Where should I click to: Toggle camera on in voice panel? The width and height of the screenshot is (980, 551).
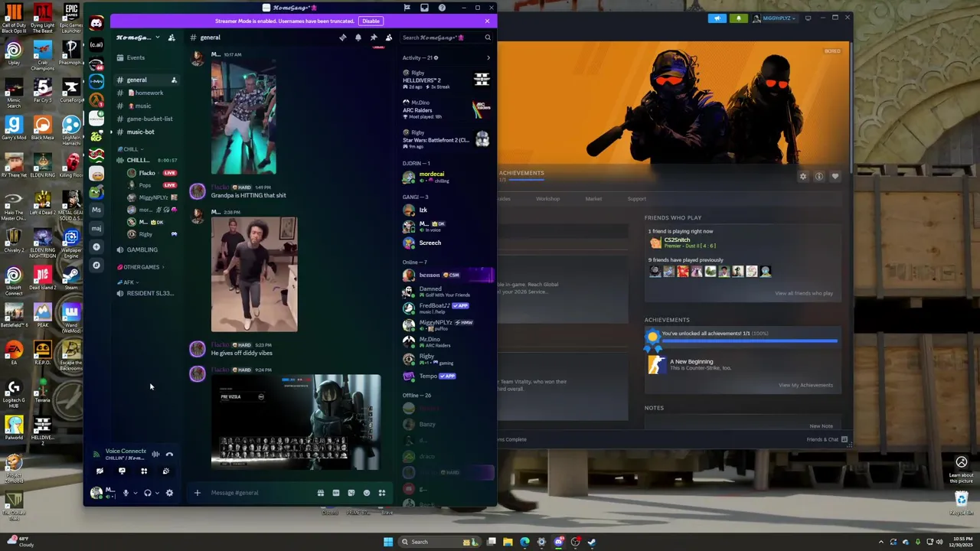[x=100, y=471]
